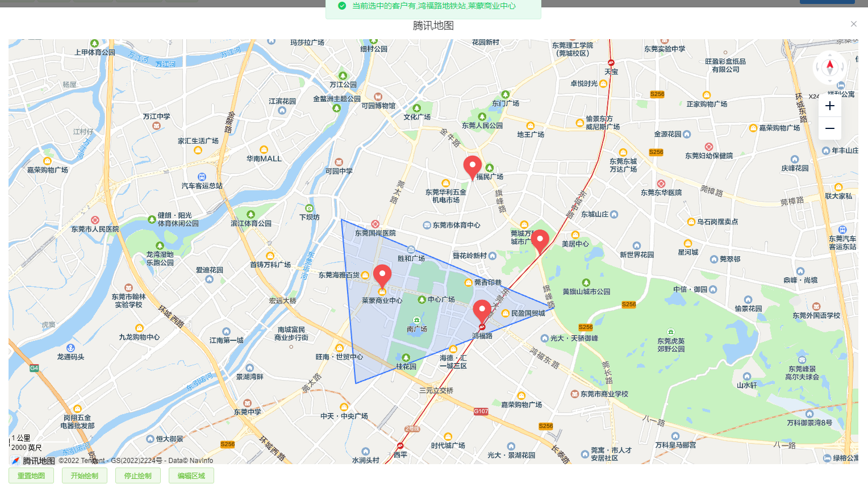Click the 龙通码头 anchor icon

70,348
